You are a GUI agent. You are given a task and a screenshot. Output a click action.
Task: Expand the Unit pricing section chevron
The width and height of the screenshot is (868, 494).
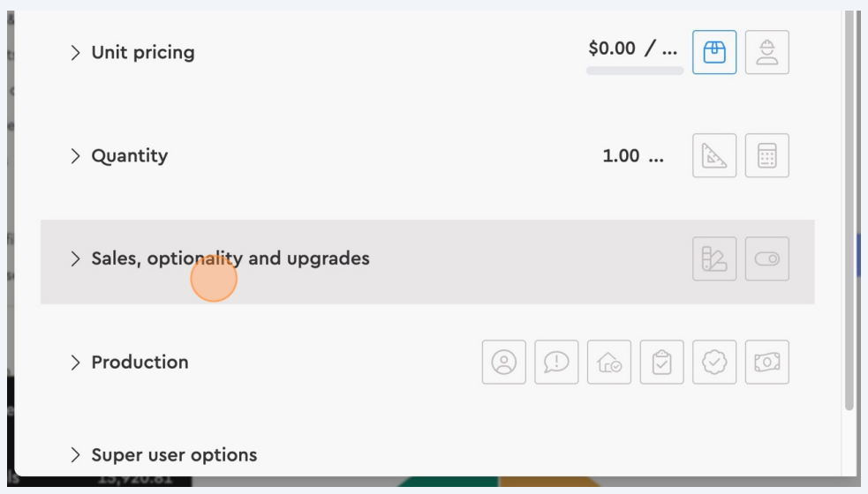click(x=75, y=53)
